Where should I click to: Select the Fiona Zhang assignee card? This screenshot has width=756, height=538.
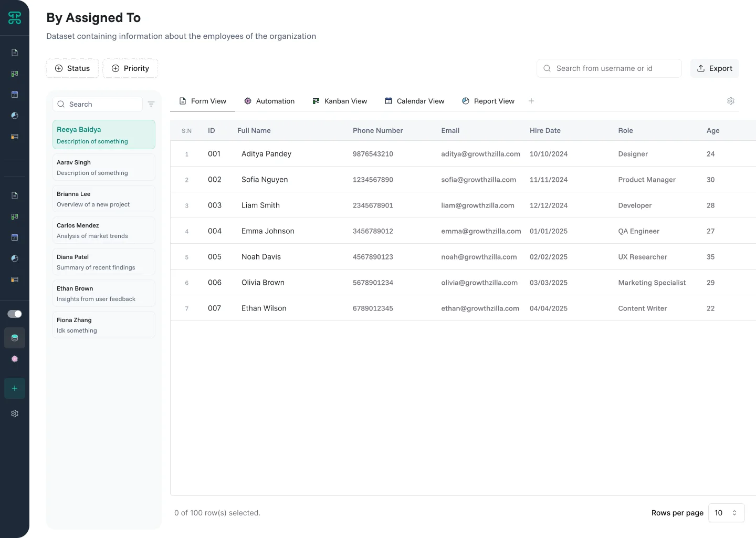pyautogui.click(x=103, y=325)
